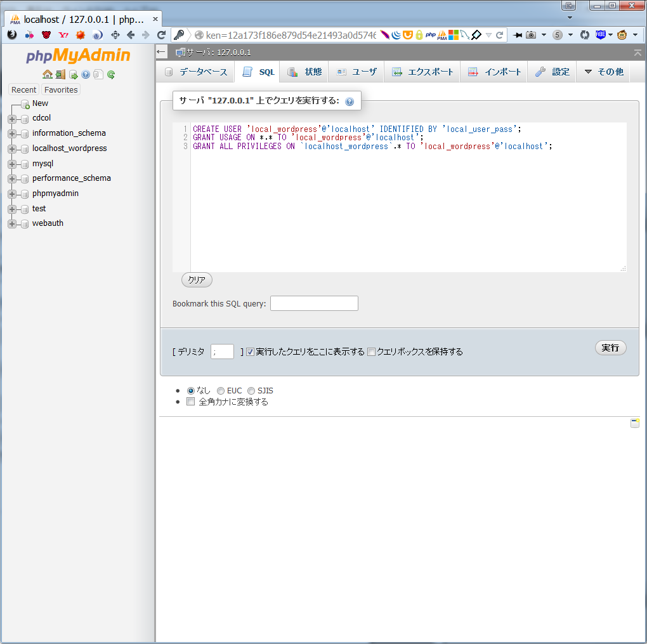647x644 pixels.
Task: Click the browser back arrow
Action: coord(131,35)
